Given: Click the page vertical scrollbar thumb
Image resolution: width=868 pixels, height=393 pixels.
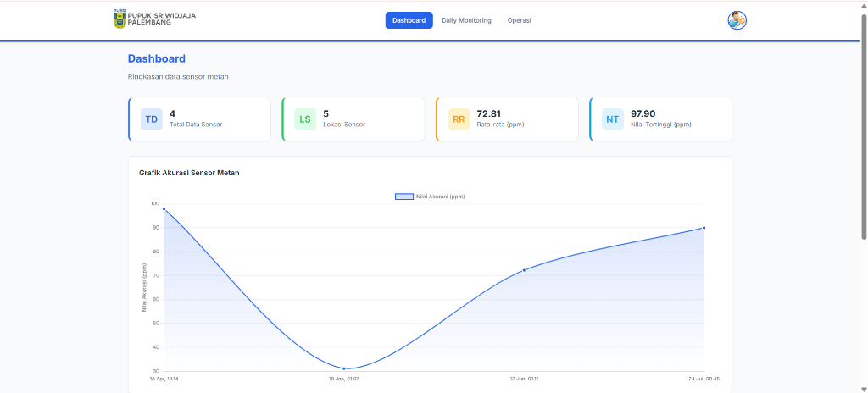Looking at the screenshot, I should pos(864,127).
